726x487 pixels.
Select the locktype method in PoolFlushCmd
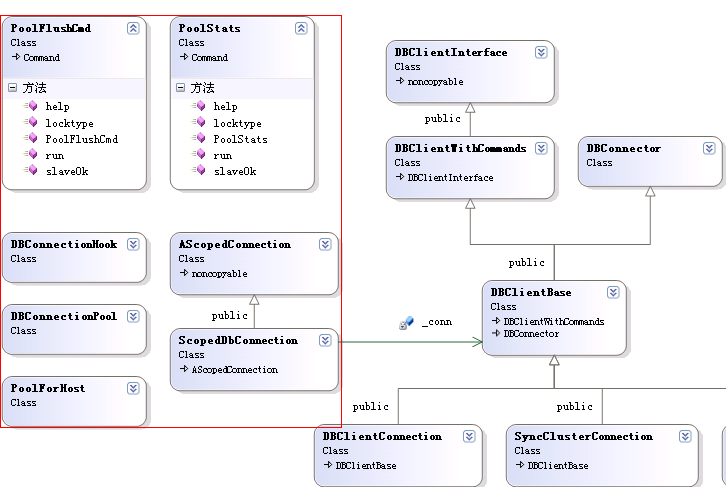(69, 123)
